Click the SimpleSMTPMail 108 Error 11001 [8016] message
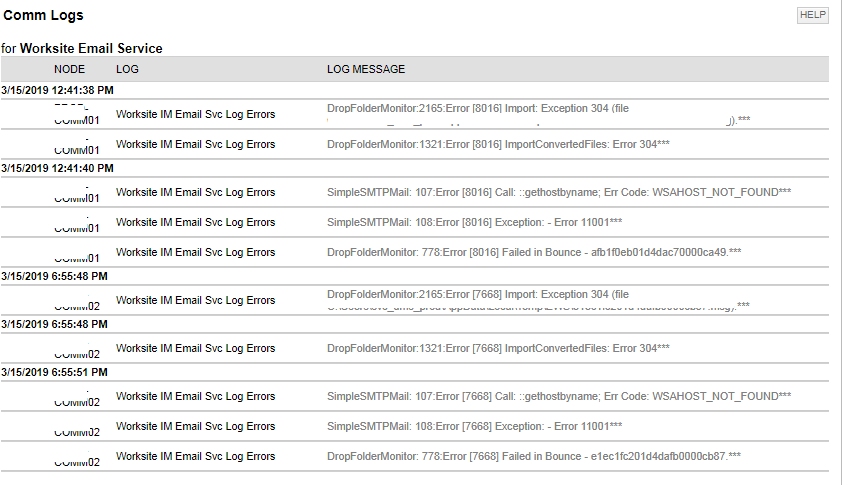Viewport: 842px width, 486px height. [x=475, y=222]
